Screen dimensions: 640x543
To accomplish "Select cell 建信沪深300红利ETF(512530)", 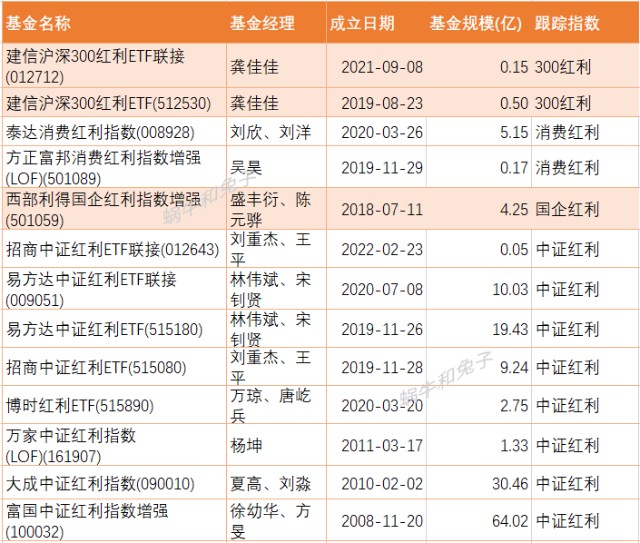I will point(114,102).
